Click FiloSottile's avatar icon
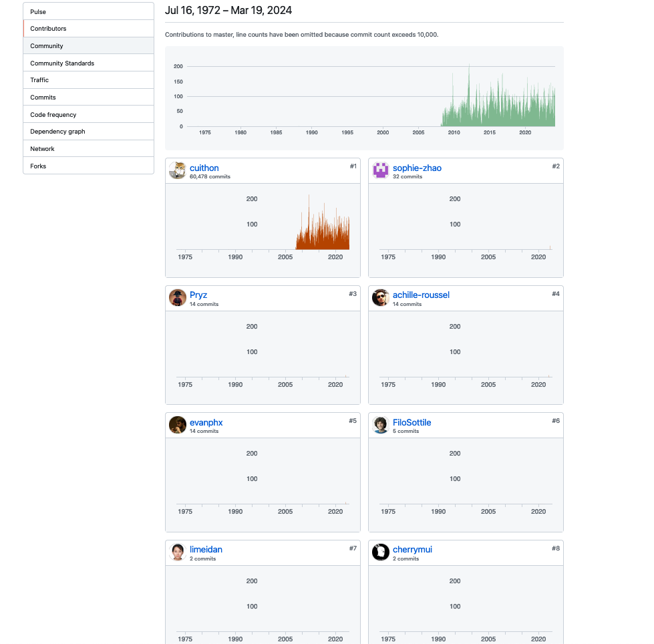 pos(381,425)
